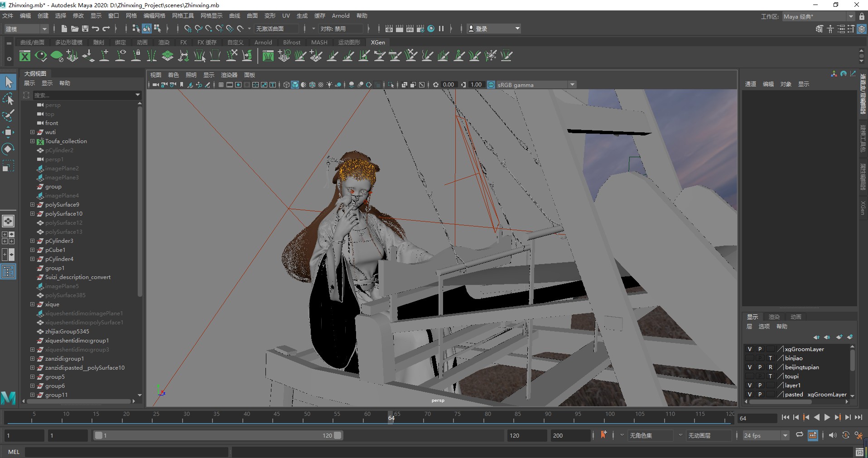The width and height of the screenshot is (868, 458).
Task: Expand the Toufa_collection node
Action: [32, 141]
